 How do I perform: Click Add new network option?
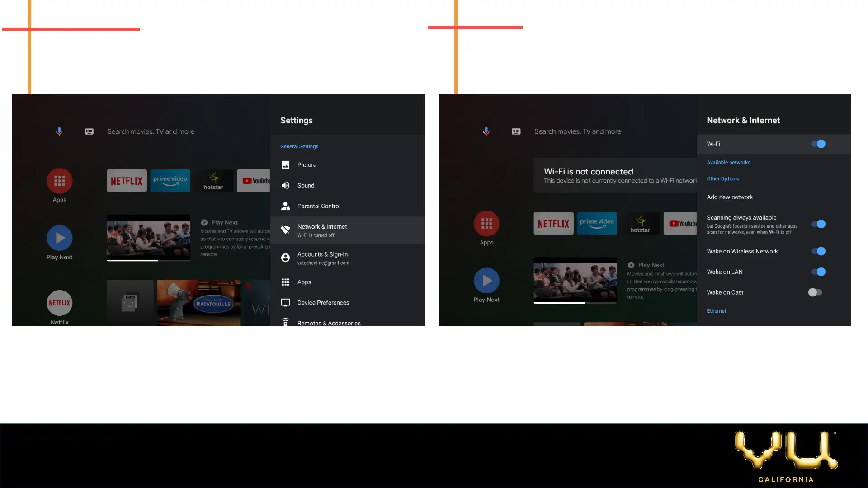pyautogui.click(x=730, y=197)
